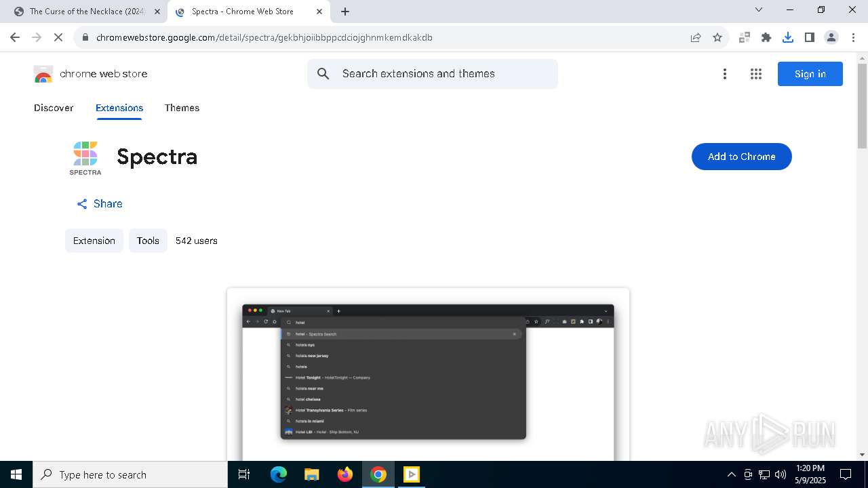Click the Tools category chip
868x488 pixels.
[x=148, y=241]
